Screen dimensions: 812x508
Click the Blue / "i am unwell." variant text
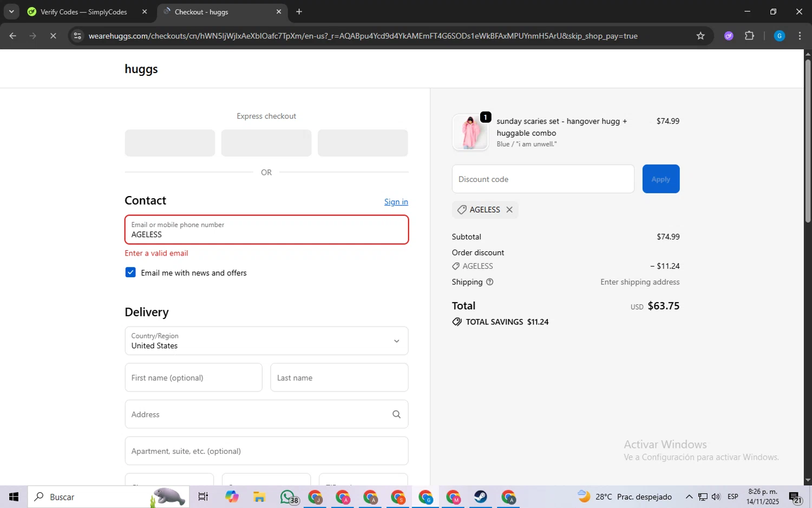click(527, 144)
